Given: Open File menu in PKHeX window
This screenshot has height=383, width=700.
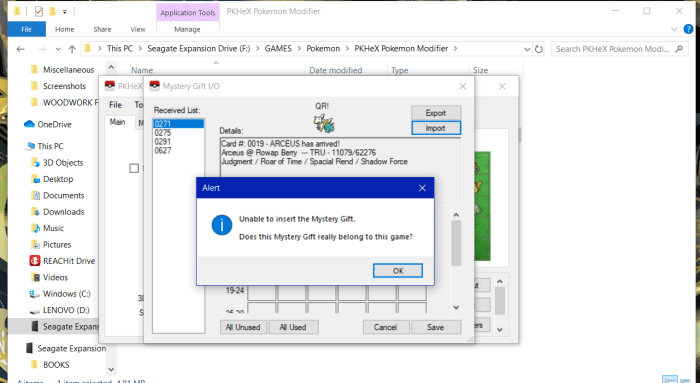Looking at the screenshot, I should (115, 105).
